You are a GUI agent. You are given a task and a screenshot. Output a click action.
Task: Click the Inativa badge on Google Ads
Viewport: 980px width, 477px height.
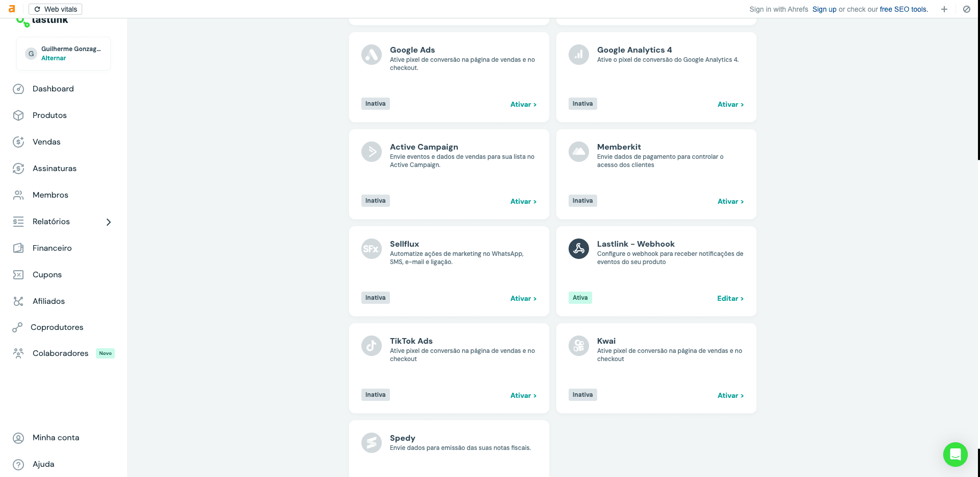[x=376, y=104]
